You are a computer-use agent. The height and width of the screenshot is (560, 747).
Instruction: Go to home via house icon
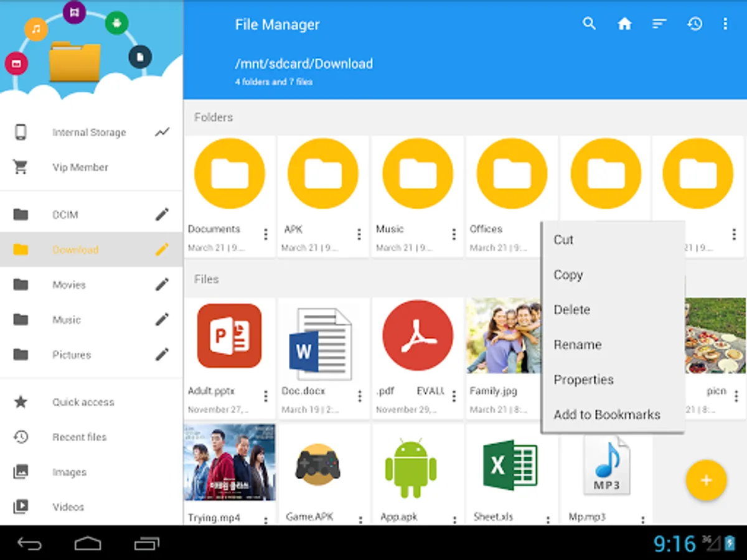pos(624,24)
